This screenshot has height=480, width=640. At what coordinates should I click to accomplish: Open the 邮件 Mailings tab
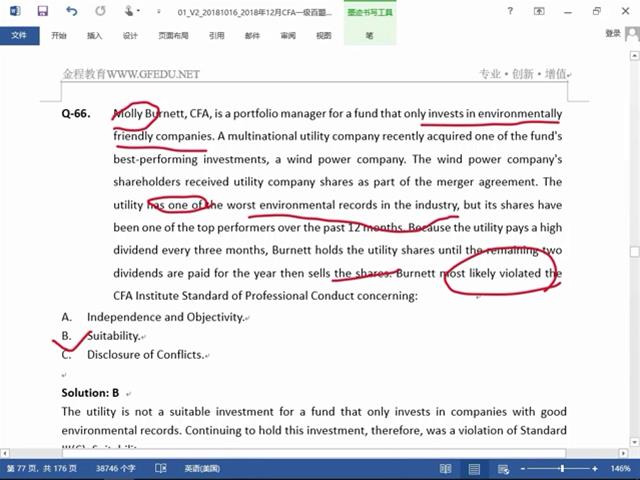point(252,36)
